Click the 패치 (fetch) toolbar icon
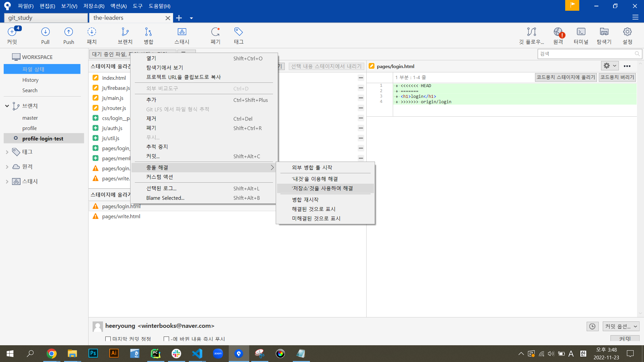 coord(92,36)
